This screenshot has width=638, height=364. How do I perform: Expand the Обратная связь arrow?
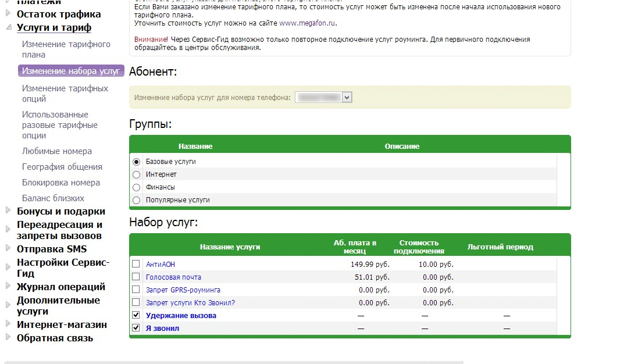tap(8, 337)
